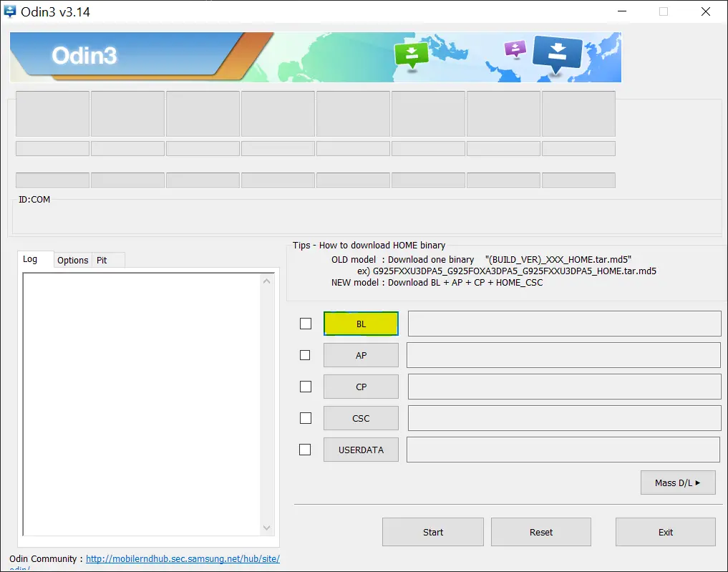Image resolution: width=728 pixels, height=572 pixels.
Task: Minimize the Odin3 window
Action: pos(622,11)
